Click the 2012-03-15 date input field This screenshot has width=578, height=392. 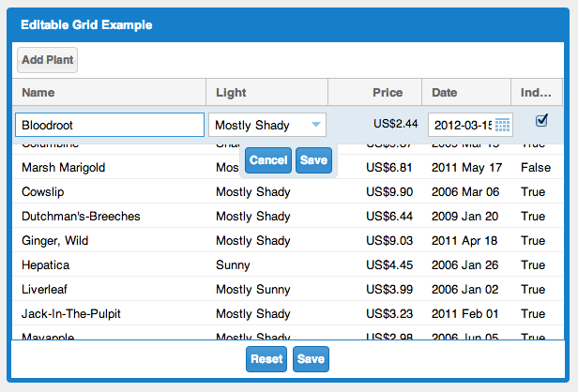pos(461,126)
